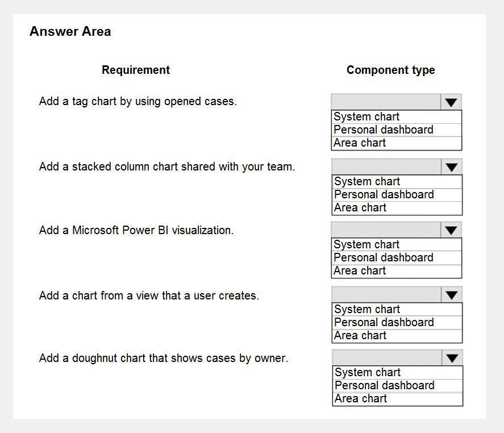Select Personal dashboard for user-created view chart
The height and width of the screenshot is (433, 504).
[x=384, y=323]
